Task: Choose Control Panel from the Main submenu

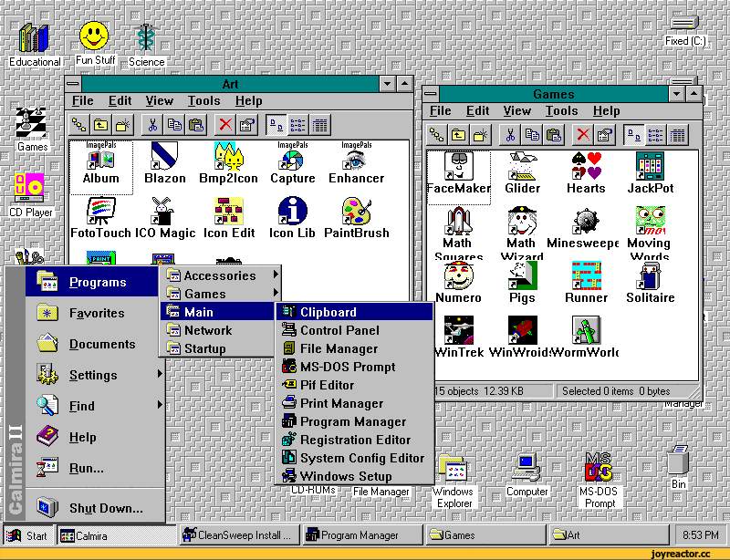Action: (355, 330)
